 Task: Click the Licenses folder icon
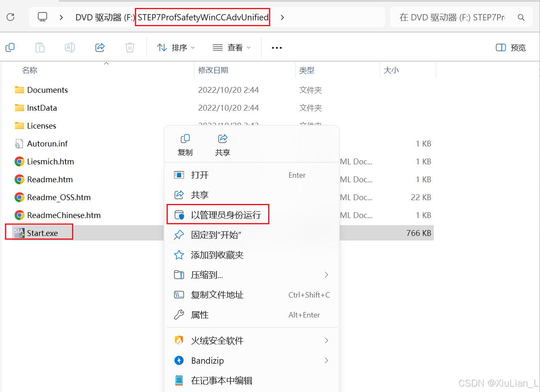tap(19, 126)
